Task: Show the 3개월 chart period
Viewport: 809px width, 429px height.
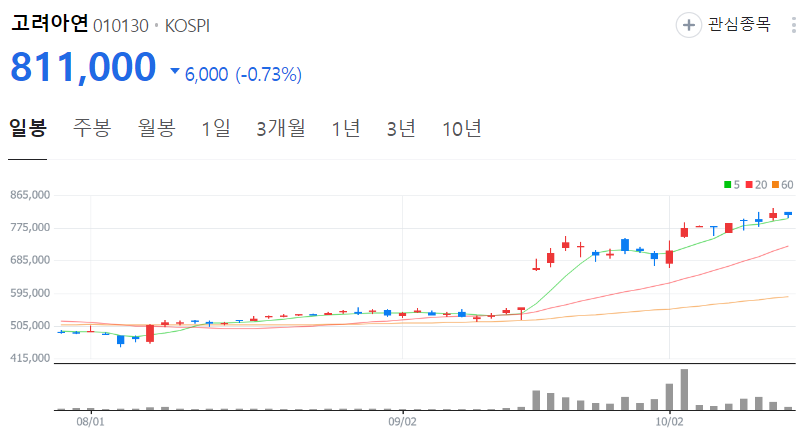Action: tap(281, 128)
